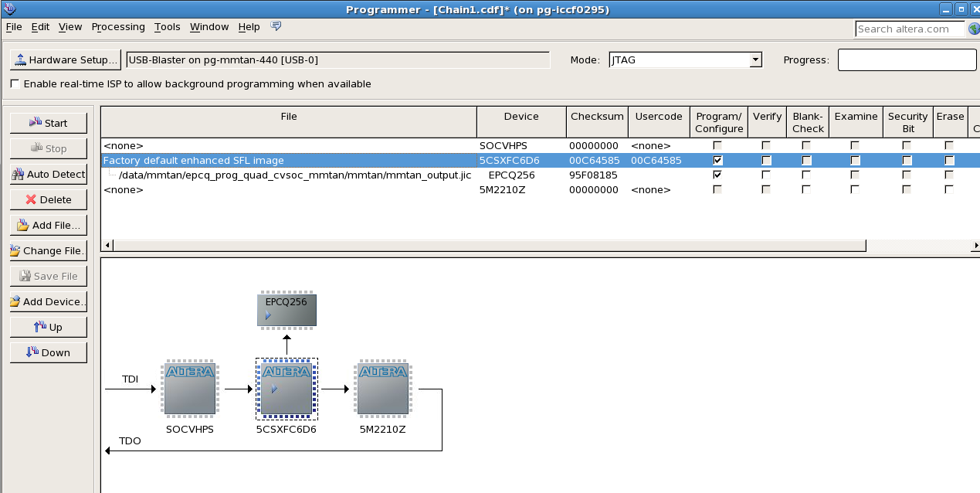Click the Add Device button
980x493 pixels.
48,301
